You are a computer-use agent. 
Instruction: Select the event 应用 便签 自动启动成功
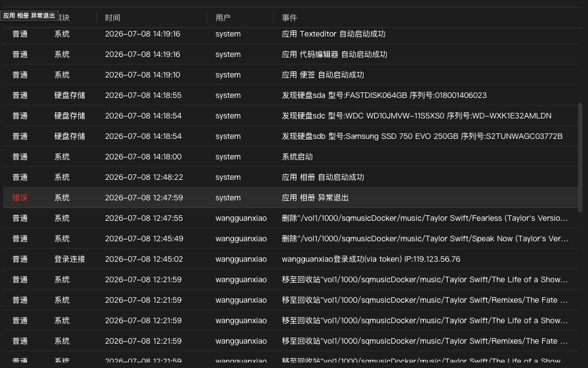tap(323, 75)
